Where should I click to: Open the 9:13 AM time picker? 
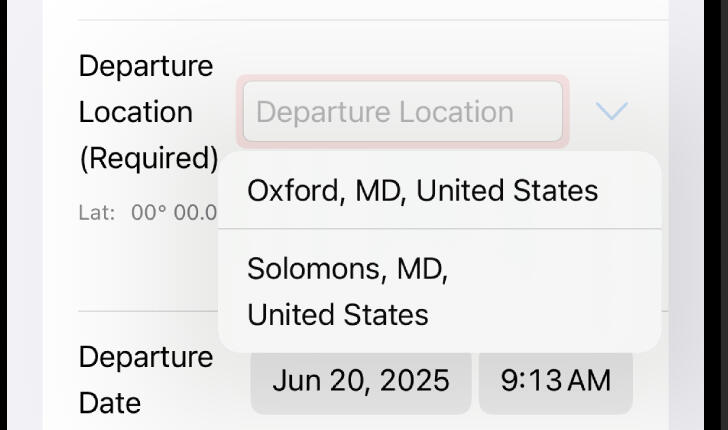coord(555,381)
